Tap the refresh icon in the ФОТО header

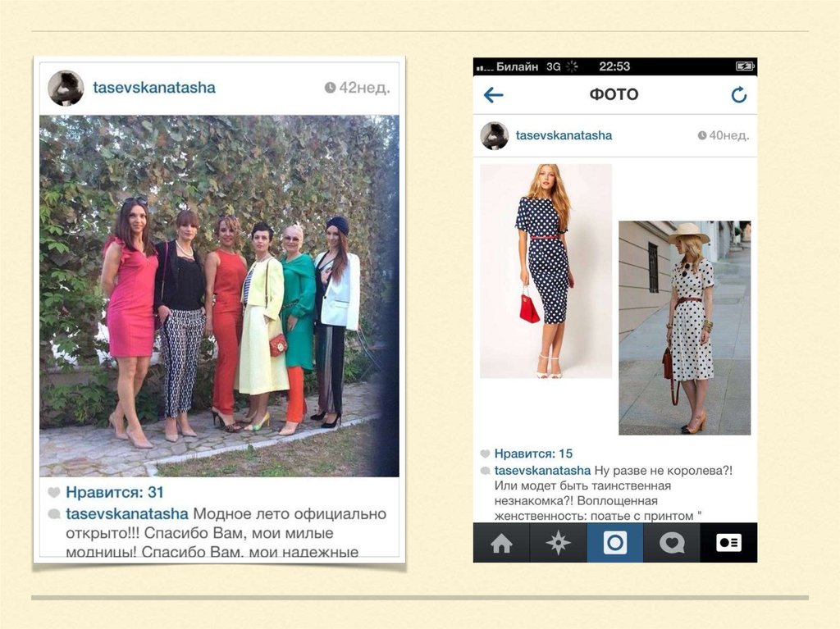click(739, 95)
